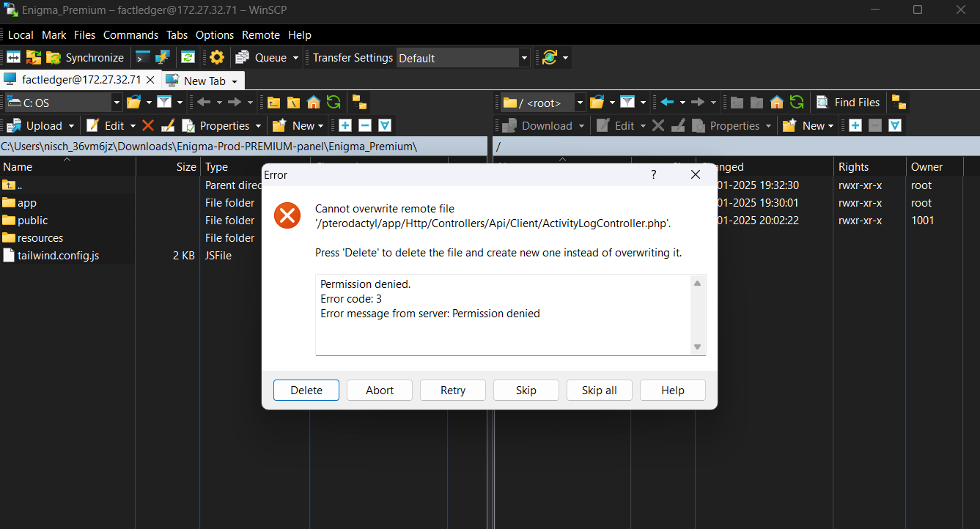
Task: Click Abort in the Error dialog
Action: click(380, 390)
